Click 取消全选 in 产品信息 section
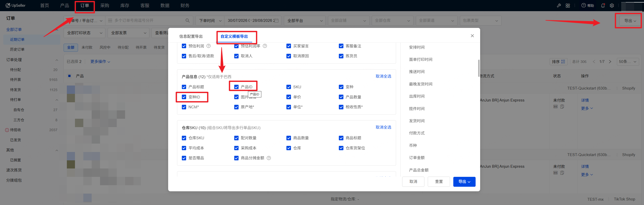The image size is (644, 205). click(383, 76)
